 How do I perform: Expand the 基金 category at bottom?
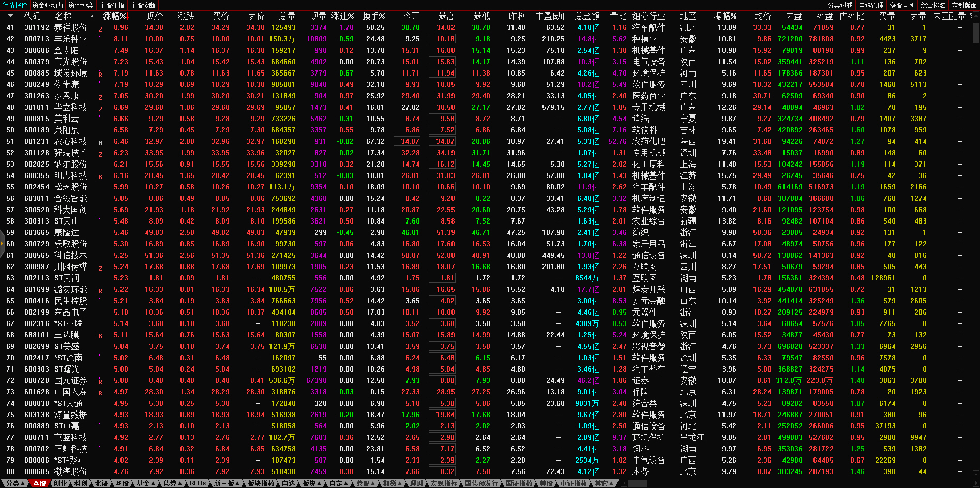click(x=145, y=483)
